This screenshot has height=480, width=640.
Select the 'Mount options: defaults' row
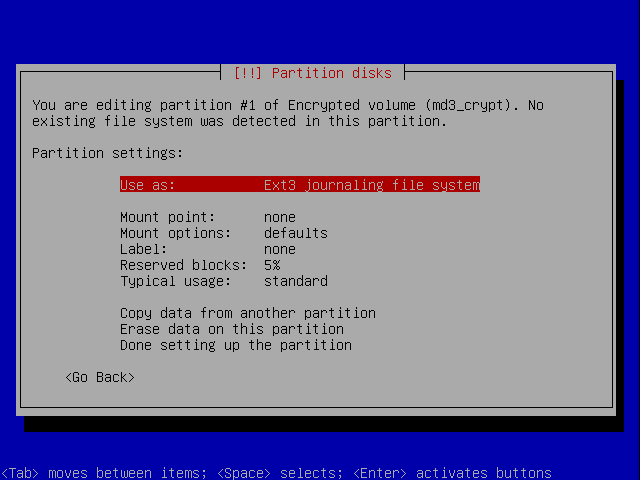tap(224, 233)
